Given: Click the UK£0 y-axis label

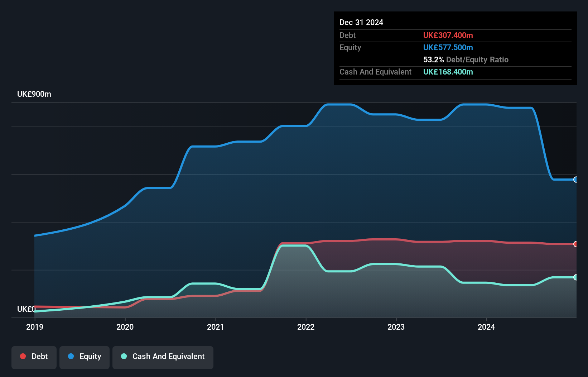Looking at the screenshot, I should point(26,309).
